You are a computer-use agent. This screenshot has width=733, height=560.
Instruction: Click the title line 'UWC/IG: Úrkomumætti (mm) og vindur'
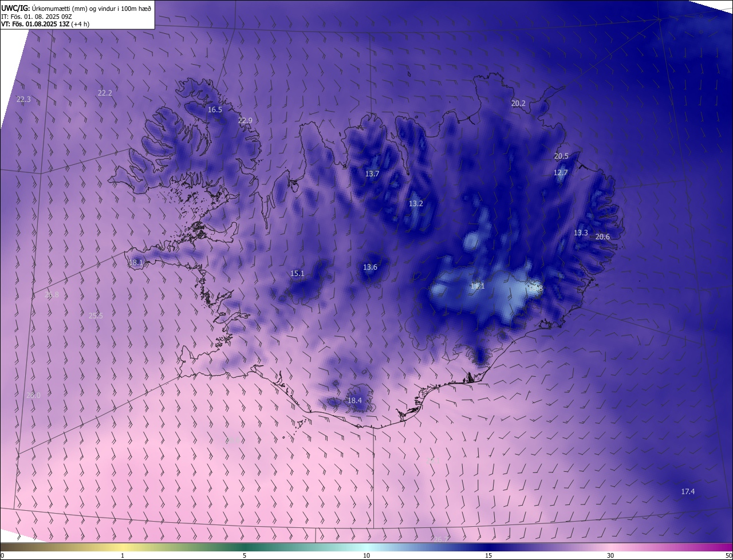(76, 8)
